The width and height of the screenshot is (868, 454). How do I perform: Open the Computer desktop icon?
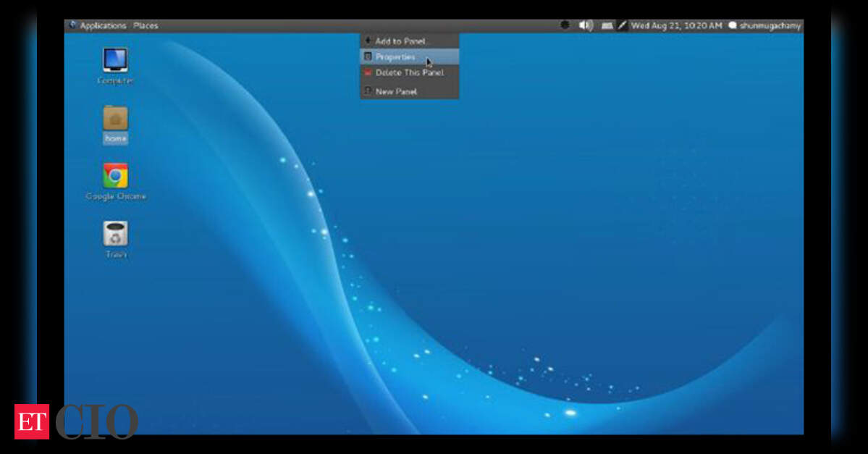tap(115, 60)
